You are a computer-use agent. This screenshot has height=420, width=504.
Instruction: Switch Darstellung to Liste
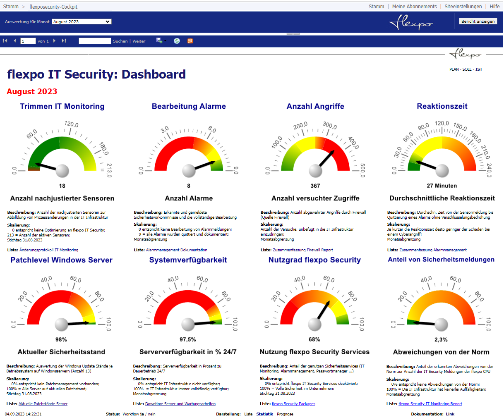click(248, 414)
